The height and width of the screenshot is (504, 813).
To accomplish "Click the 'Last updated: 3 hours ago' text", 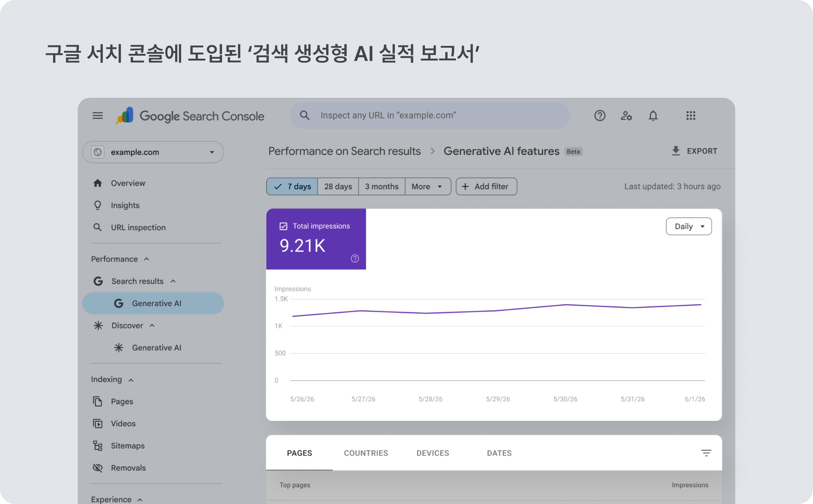I will (x=672, y=187).
